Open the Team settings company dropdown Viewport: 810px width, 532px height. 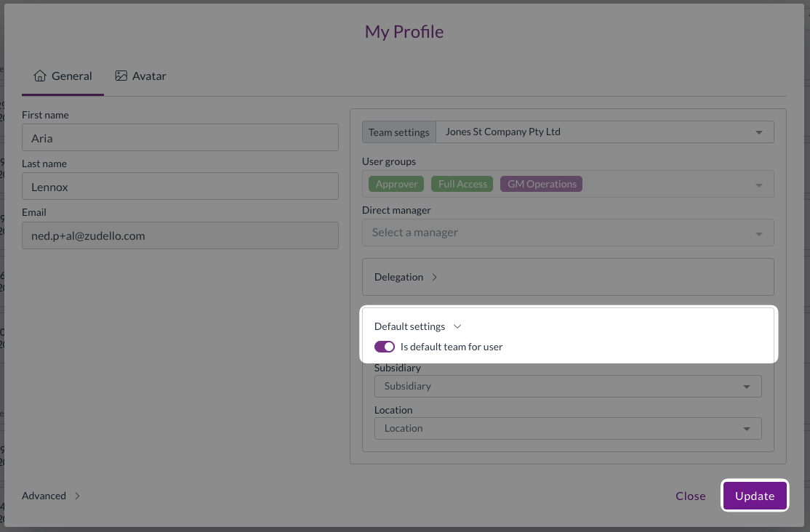604,132
